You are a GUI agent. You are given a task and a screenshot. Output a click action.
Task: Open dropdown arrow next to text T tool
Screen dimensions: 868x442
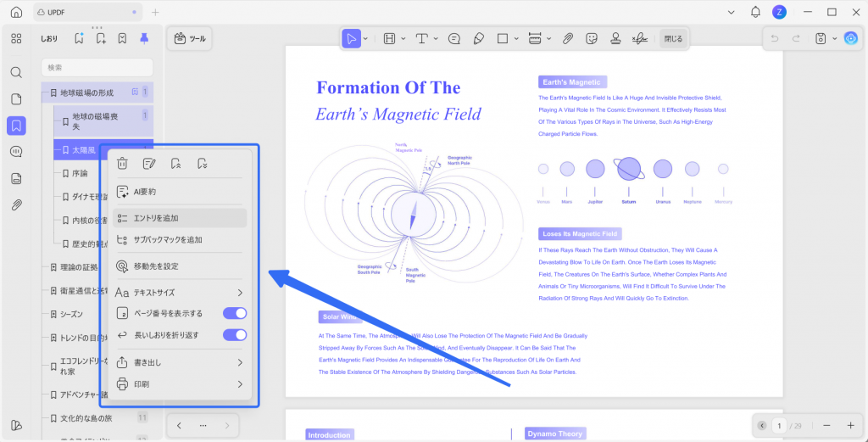(436, 39)
